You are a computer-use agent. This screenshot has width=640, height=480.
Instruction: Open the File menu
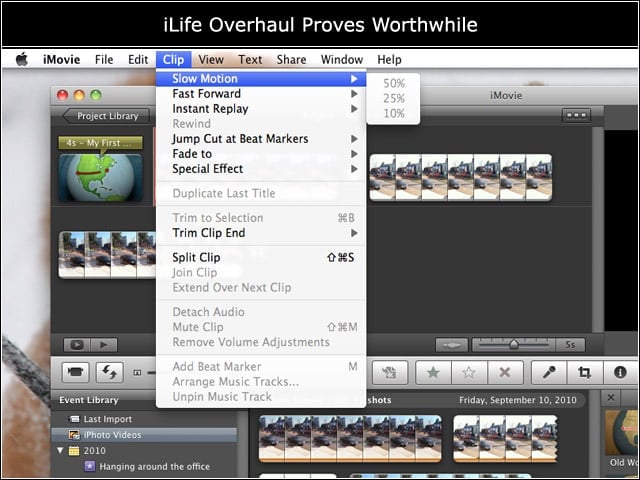[104, 60]
